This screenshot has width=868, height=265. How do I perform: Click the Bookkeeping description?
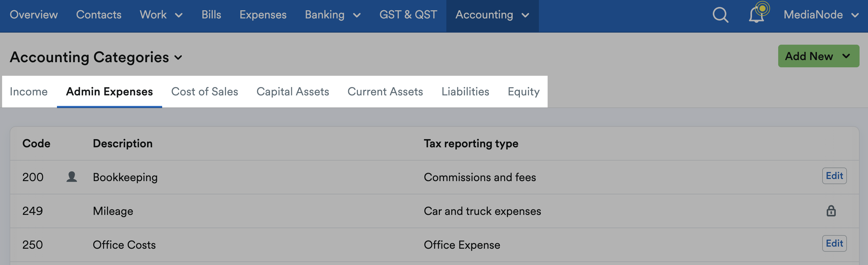(125, 177)
